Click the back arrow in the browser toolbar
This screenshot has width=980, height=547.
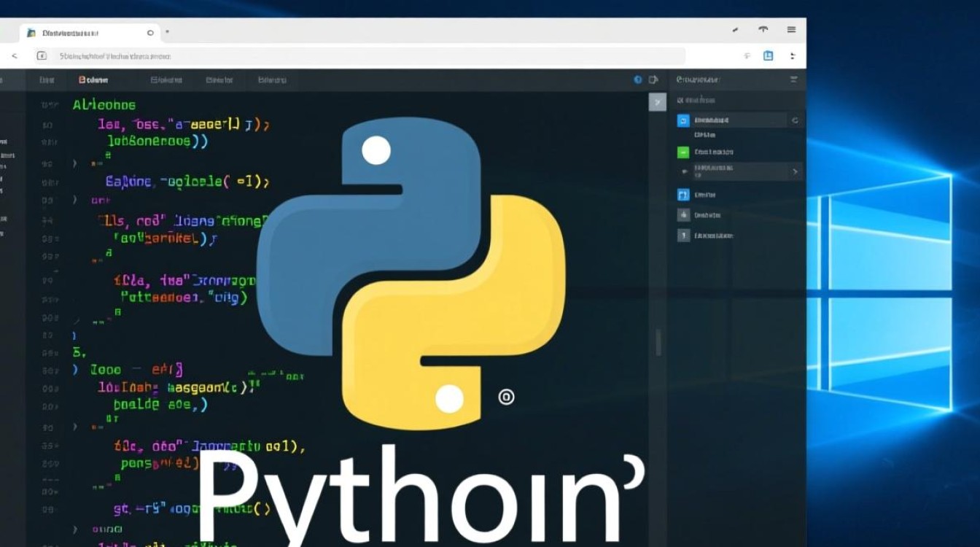(14, 55)
